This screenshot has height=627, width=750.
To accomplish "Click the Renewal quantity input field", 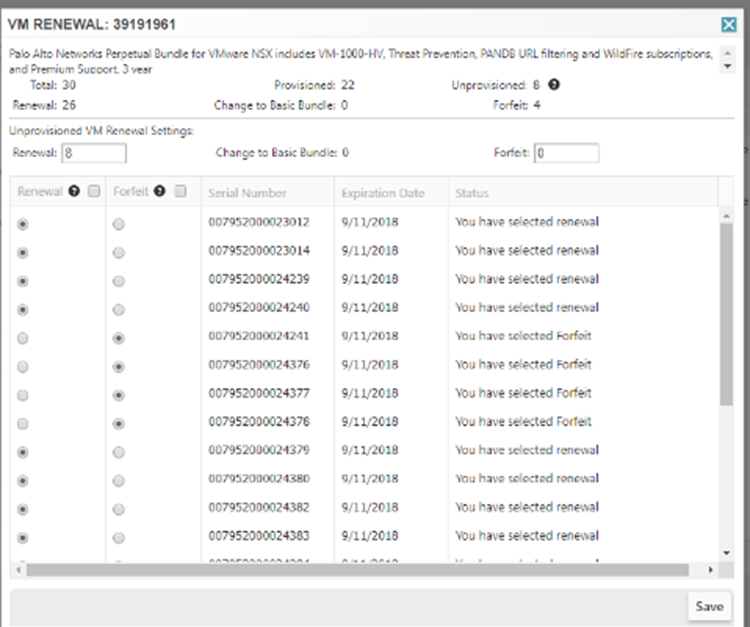I will pyautogui.click(x=94, y=153).
